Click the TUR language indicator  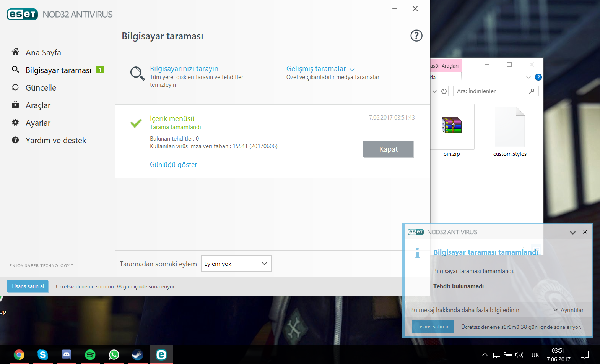[x=533, y=355]
